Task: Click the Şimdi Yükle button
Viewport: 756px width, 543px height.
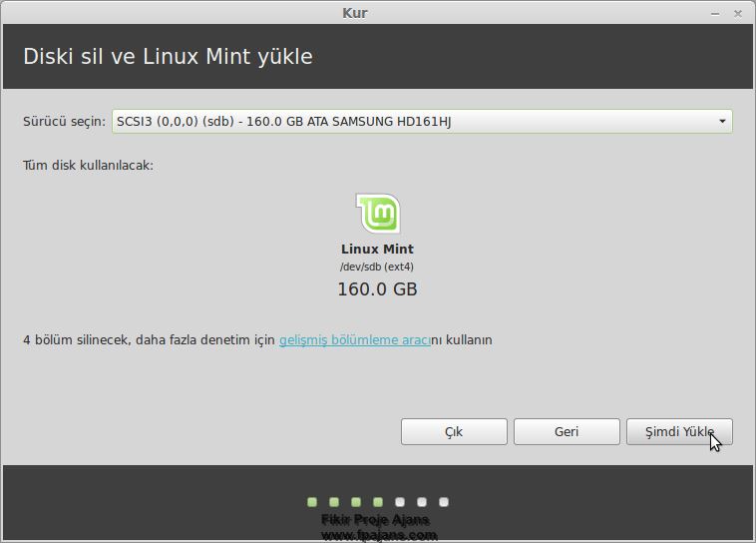Action: 679,431
